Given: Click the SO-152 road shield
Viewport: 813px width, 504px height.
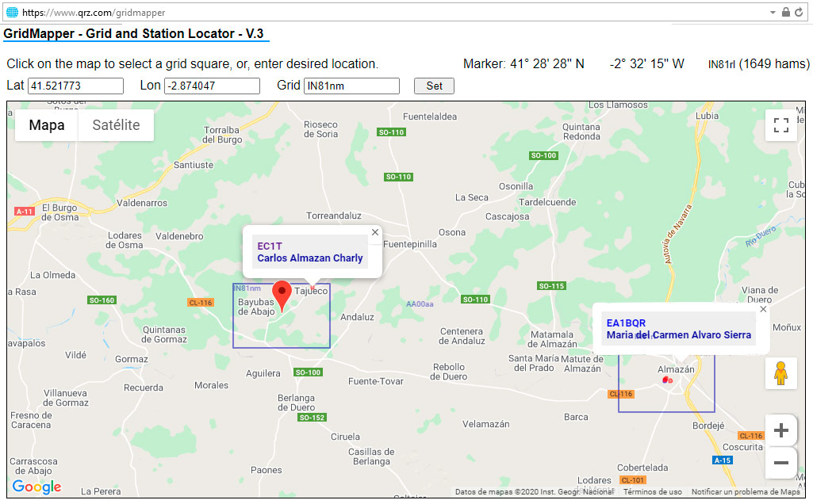Looking at the screenshot, I should (313, 418).
